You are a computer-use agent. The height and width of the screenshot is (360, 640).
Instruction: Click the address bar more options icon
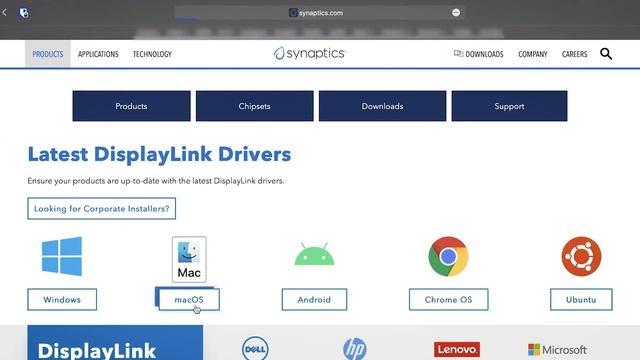click(x=456, y=13)
